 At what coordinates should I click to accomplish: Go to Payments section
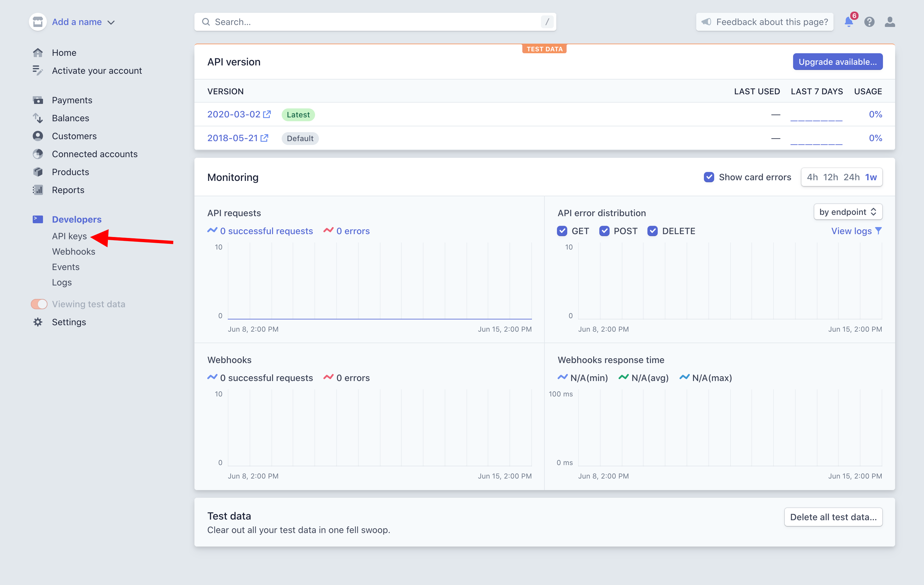pyautogui.click(x=72, y=100)
